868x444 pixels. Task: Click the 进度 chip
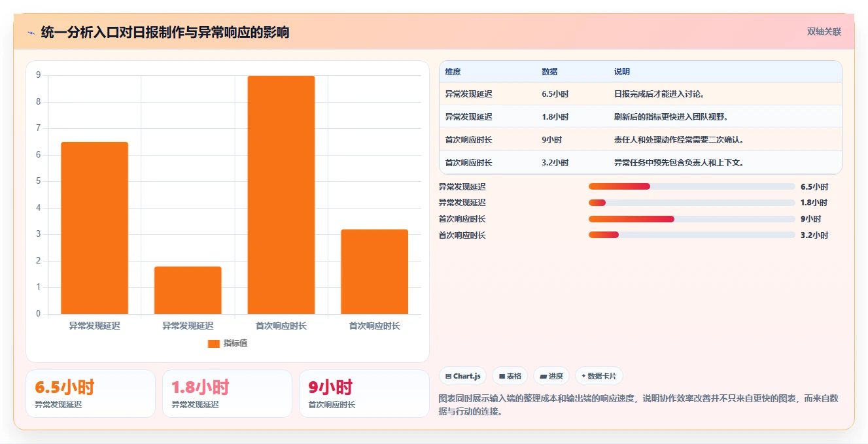click(x=551, y=376)
